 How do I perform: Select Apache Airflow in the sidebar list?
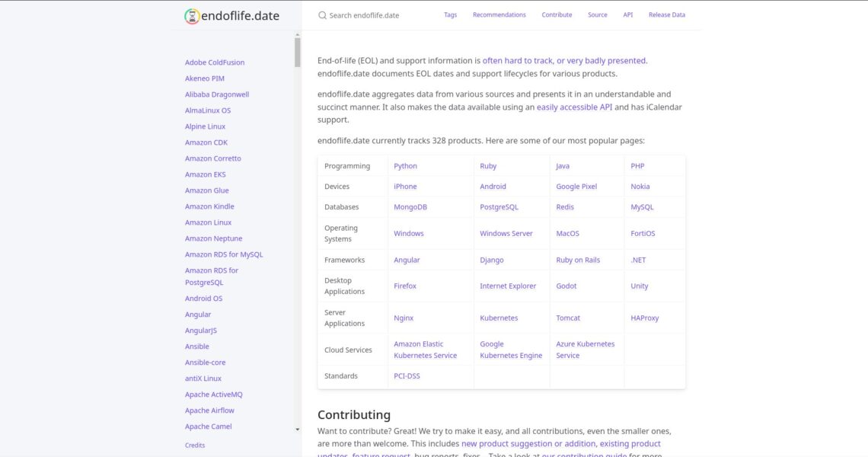(x=209, y=411)
